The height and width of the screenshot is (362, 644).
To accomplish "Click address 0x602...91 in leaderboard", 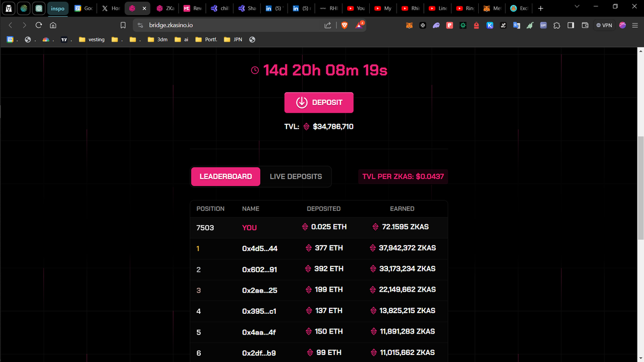I will tap(260, 269).
